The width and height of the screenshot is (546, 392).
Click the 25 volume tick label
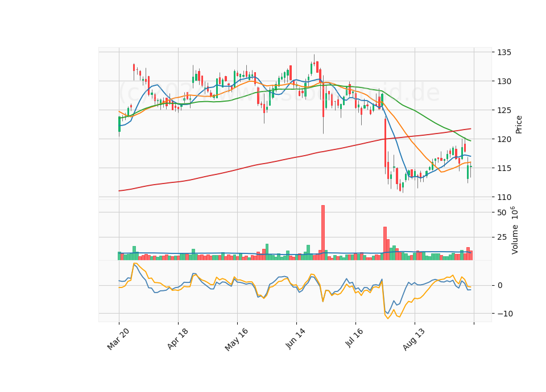point(502,237)
